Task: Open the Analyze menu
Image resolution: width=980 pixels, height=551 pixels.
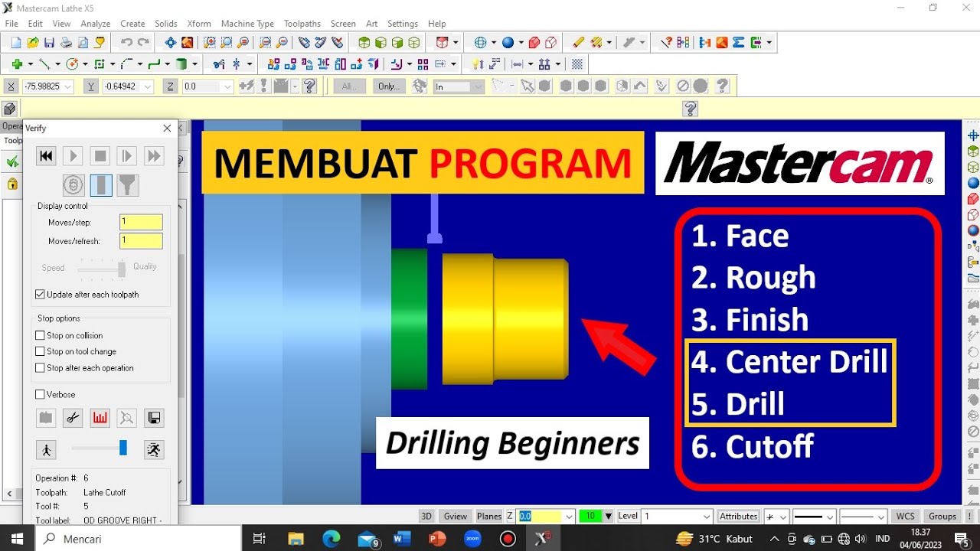Action: click(96, 24)
